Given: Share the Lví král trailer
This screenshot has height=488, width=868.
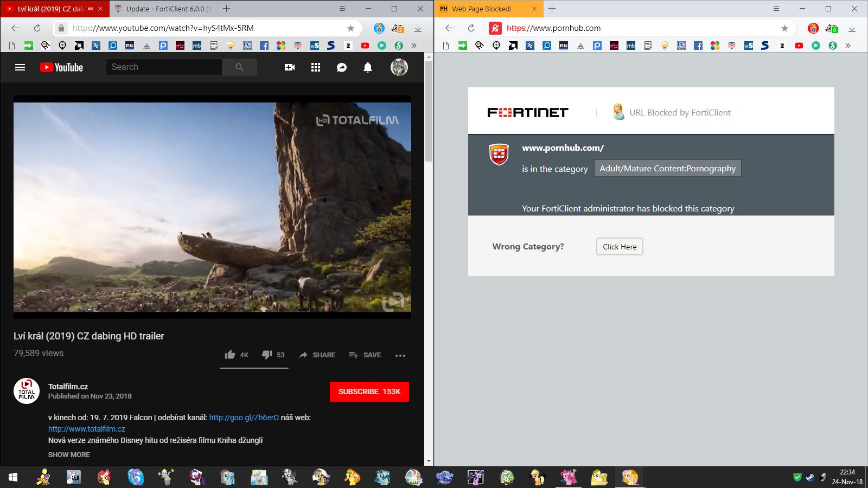Looking at the screenshot, I should click(x=317, y=355).
